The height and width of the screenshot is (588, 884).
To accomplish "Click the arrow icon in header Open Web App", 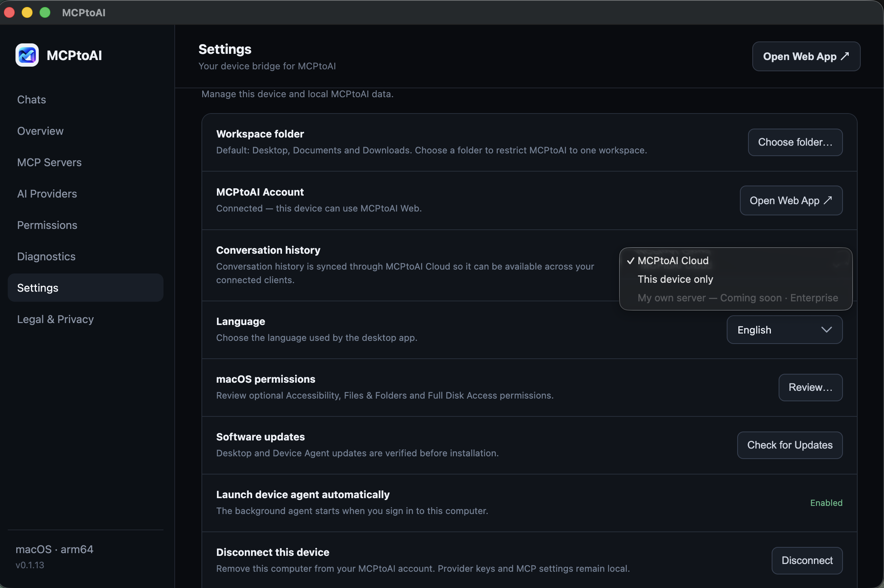I will click(x=845, y=56).
